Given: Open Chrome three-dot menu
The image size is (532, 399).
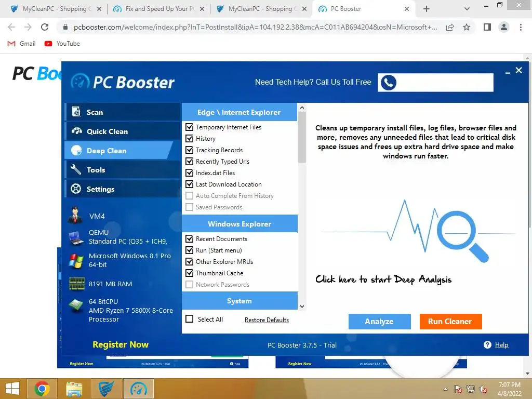Looking at the screenshot, I should (521, 27).
